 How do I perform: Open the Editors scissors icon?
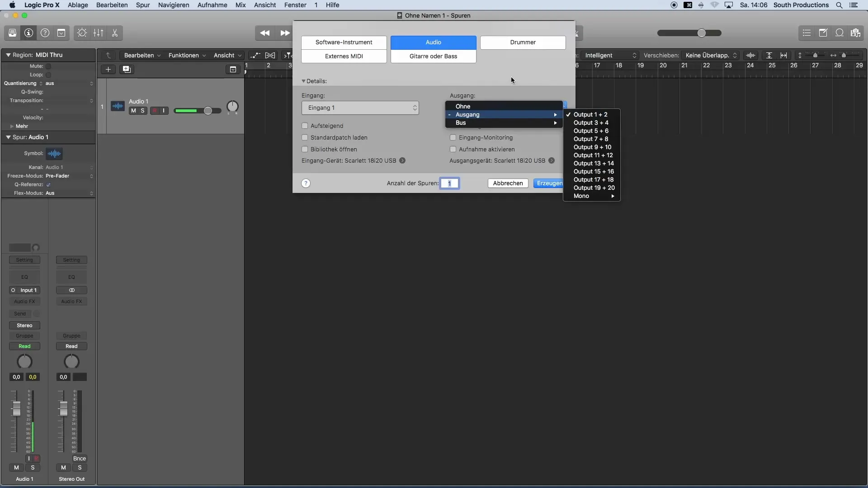tap(115, 33)
